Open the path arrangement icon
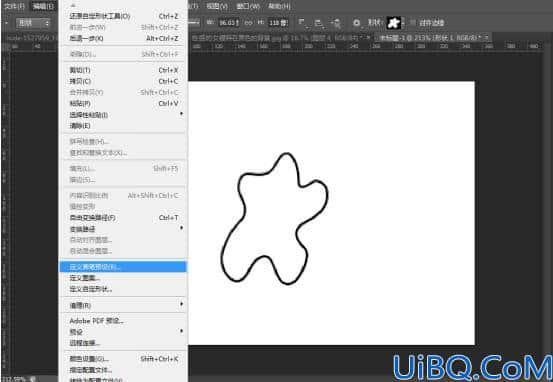 tap(336, 23)
